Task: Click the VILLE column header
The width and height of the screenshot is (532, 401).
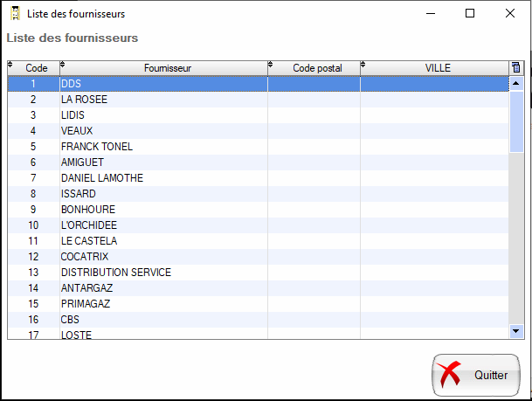Action: (437, 68)
